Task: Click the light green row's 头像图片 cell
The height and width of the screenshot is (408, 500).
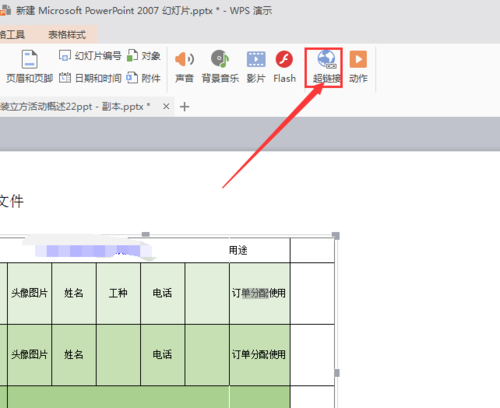Action: pyautogui.click(x=30, y=293)
